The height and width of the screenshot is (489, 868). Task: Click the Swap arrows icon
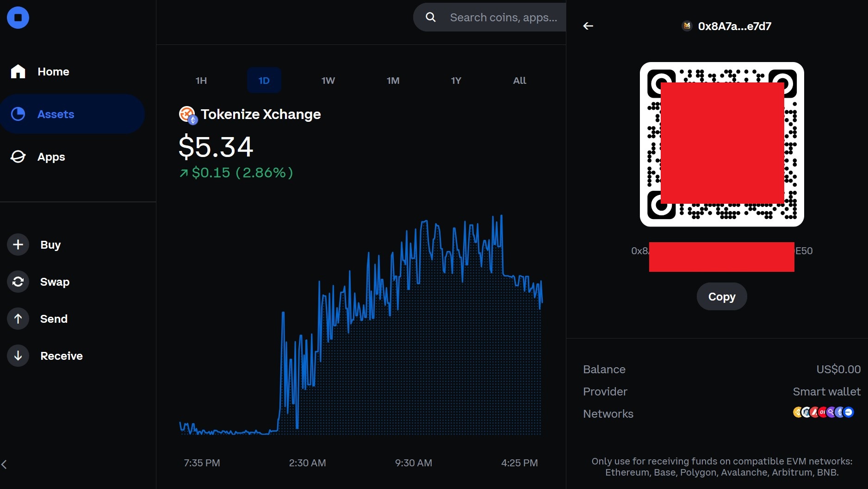(18, 282)
